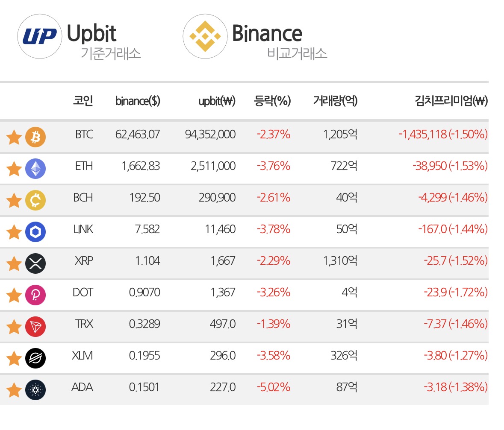Click the Chainlink hexagon icon
Screen dimensions: 504x430
[x=35, y=232]
